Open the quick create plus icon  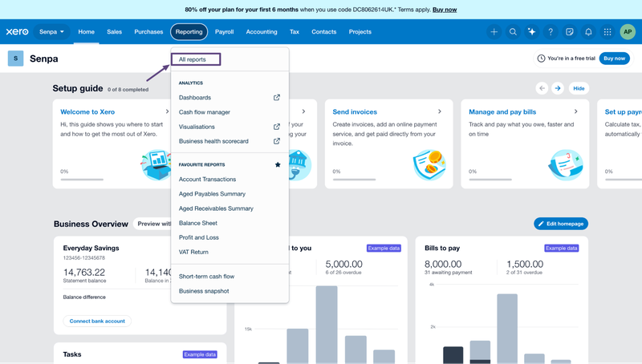(x=494, y=31)
